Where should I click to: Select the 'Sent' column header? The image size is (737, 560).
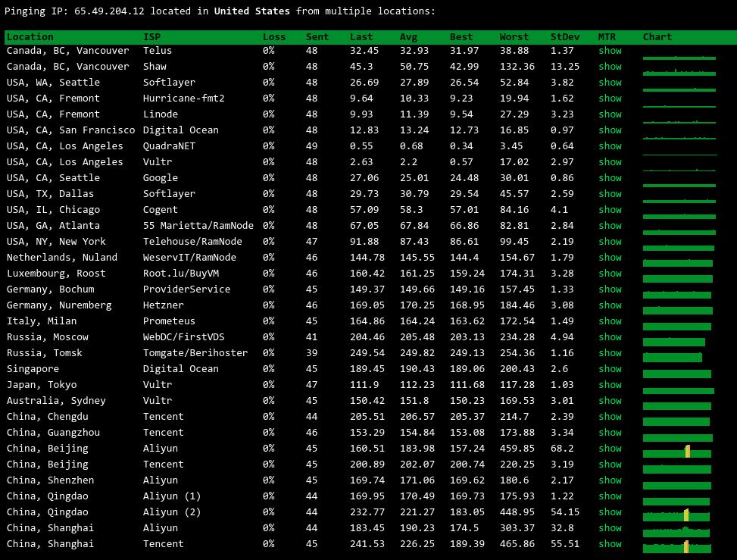click(x=317, y=37)
